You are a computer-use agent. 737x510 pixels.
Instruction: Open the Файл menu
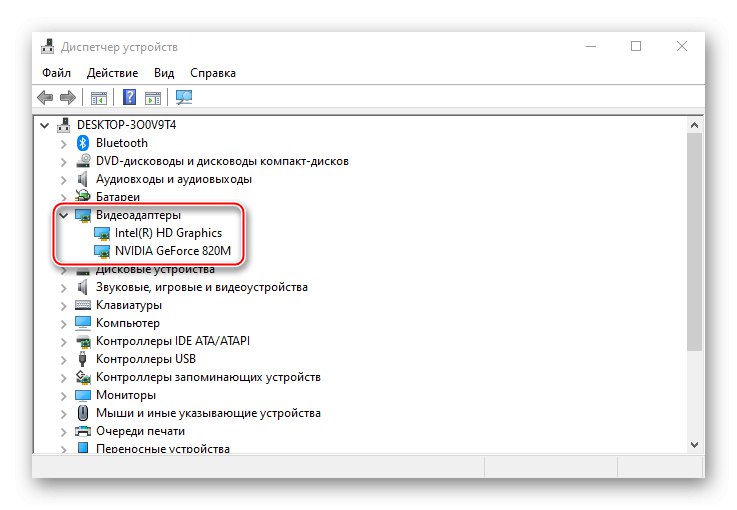(x=56, y=73)
